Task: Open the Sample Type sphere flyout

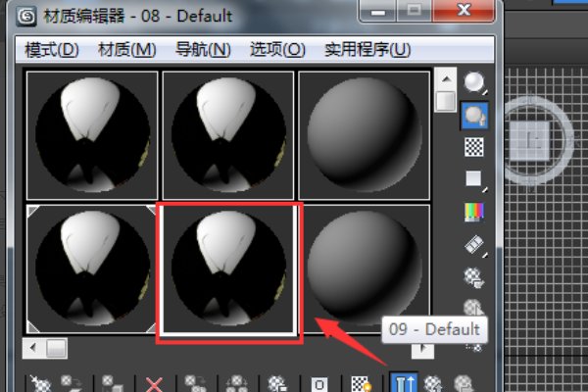Action: (x=474, y=83)
